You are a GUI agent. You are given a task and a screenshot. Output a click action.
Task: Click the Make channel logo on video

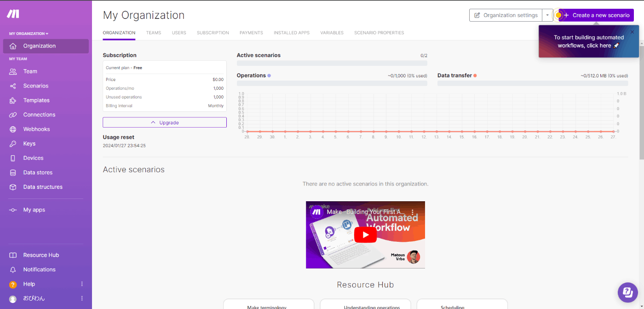tap(316, 212)
